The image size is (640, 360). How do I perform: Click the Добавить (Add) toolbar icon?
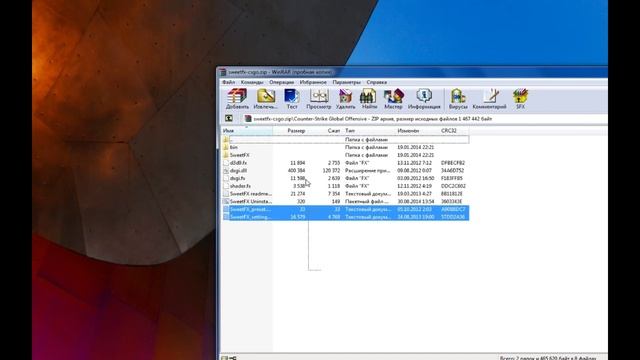237,99
